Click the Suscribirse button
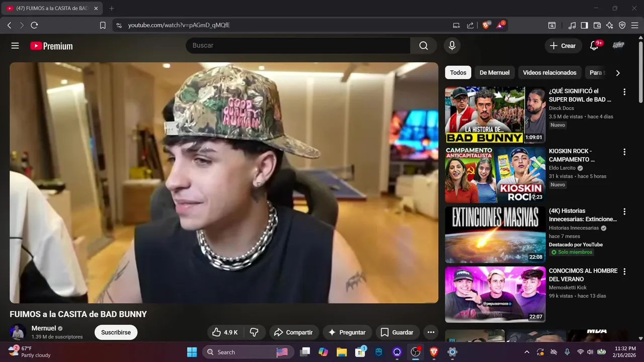This screenshot has width=644, height=362. 116,332
